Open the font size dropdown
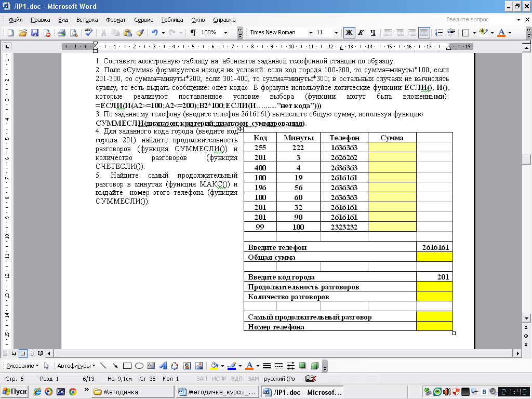This screenshot has height=399, width=532. click(336, 33)
